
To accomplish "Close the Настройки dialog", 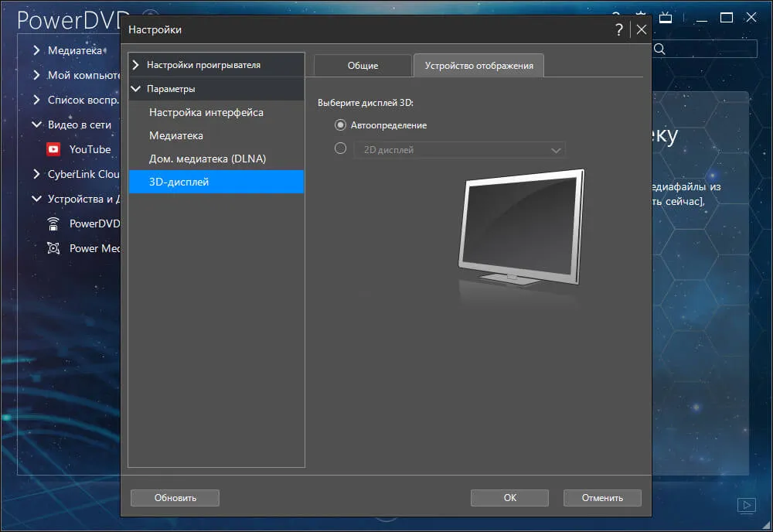I will (x=642, y=29).
